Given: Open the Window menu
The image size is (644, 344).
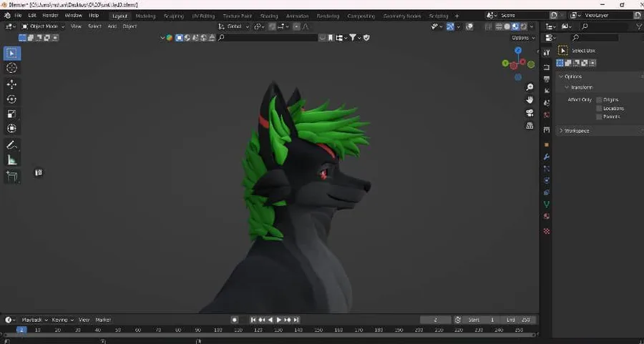Looking at the screenshot, I should [x=74, y=16].
